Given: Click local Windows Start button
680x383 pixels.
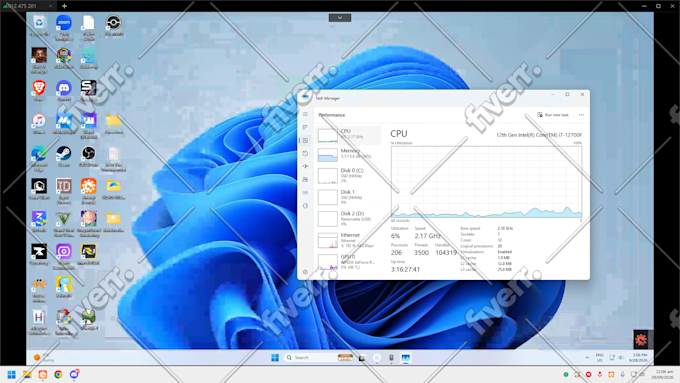Looking at the screenshot, I should [11, 374].
